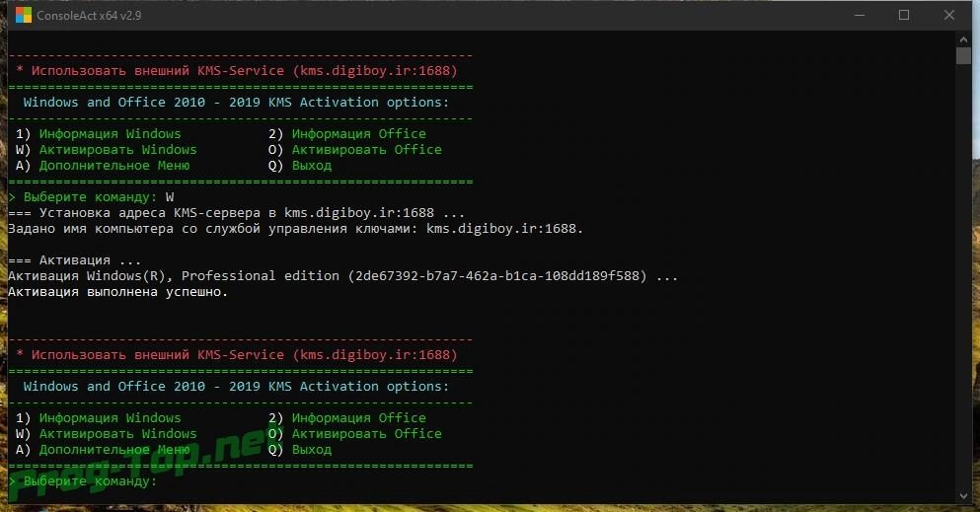
Task: Click the 'Активация Windows(R), Professional edition' line
Action: 343,276
